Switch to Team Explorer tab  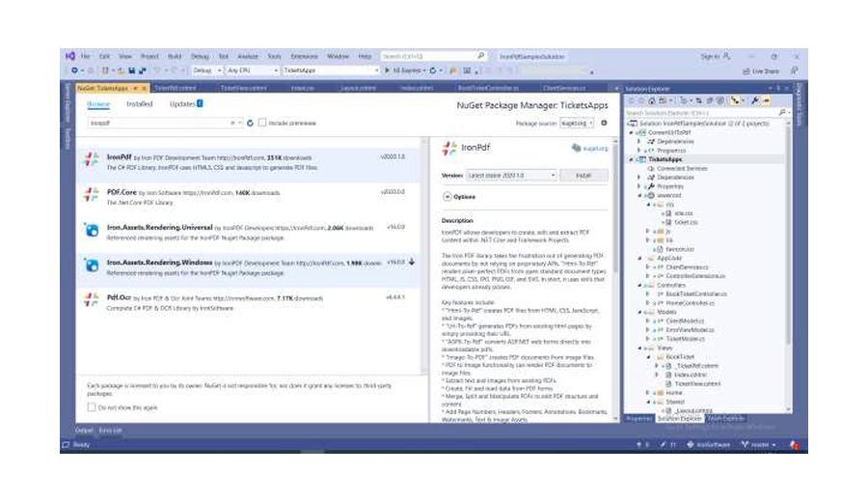[x=725, y=418]
